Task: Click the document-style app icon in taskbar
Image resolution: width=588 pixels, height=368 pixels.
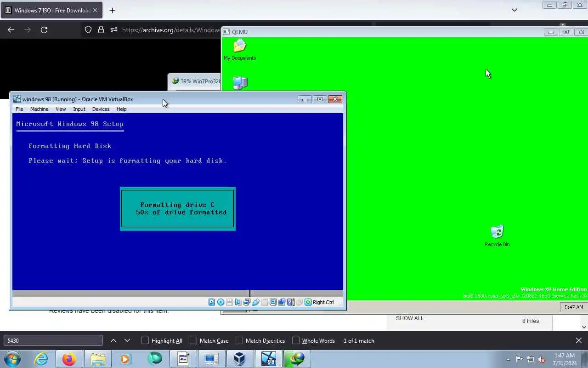Action: (x=183, y=359)
